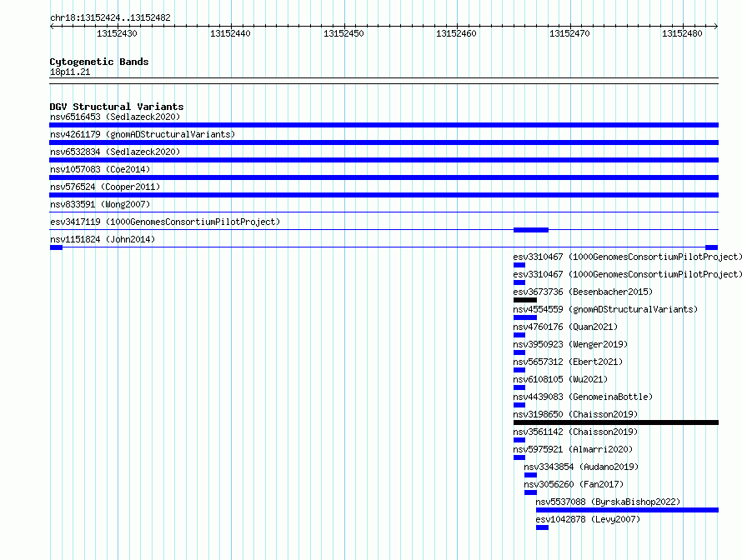Click the right end block of nsv1151824
The image size is (742, 560).
[711, 247]
